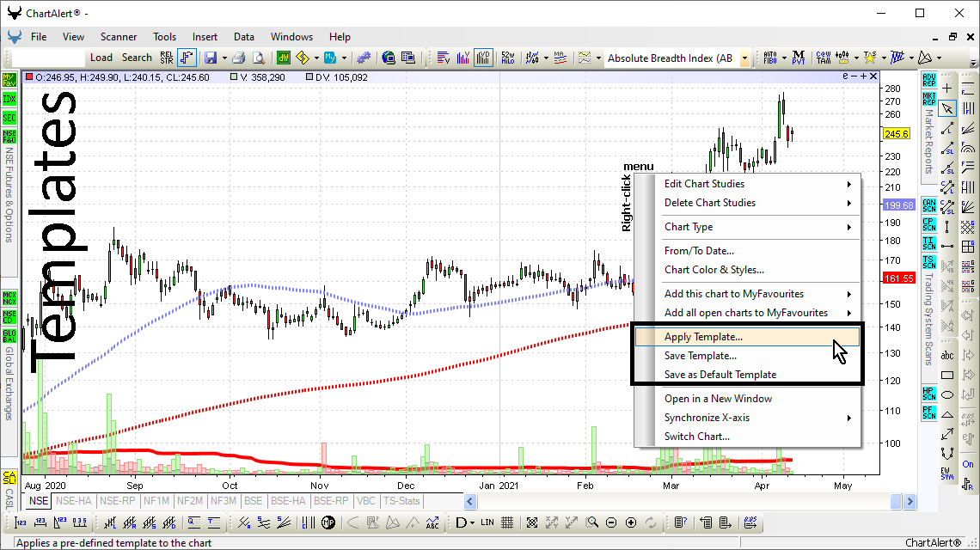Switch to the NSE-HA tab
This screenshot has height=550, width=980.
pos(74,501)
